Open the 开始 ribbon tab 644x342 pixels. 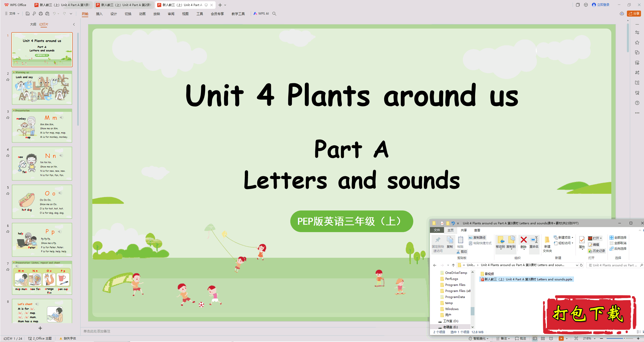pyautogui.click(x=85, y=14)
